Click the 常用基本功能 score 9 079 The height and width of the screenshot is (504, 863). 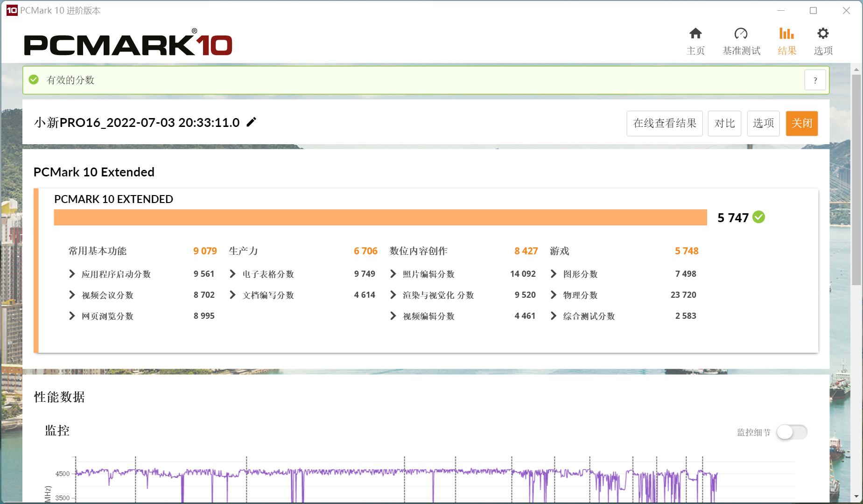click(205, 251)
